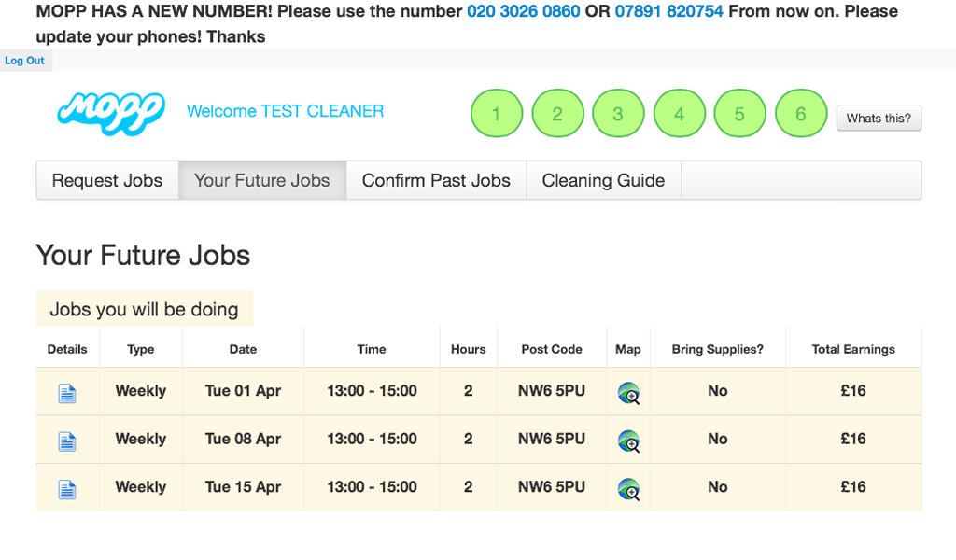Click the Time column header

click(x=372, y=349)
